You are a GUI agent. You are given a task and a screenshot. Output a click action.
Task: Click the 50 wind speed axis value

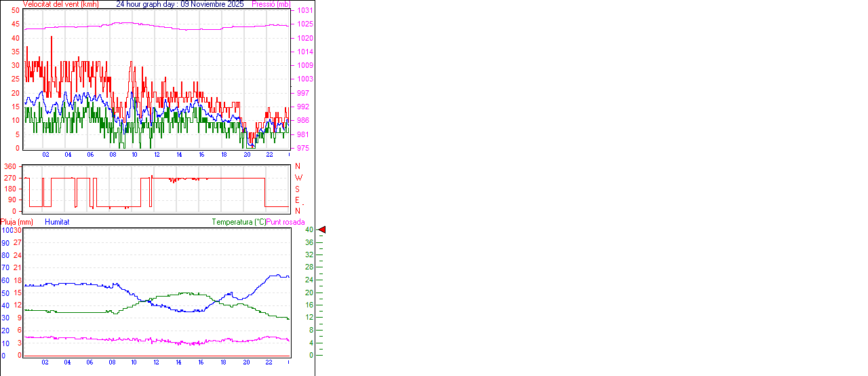pyautogui.click(x=16, y=11)
